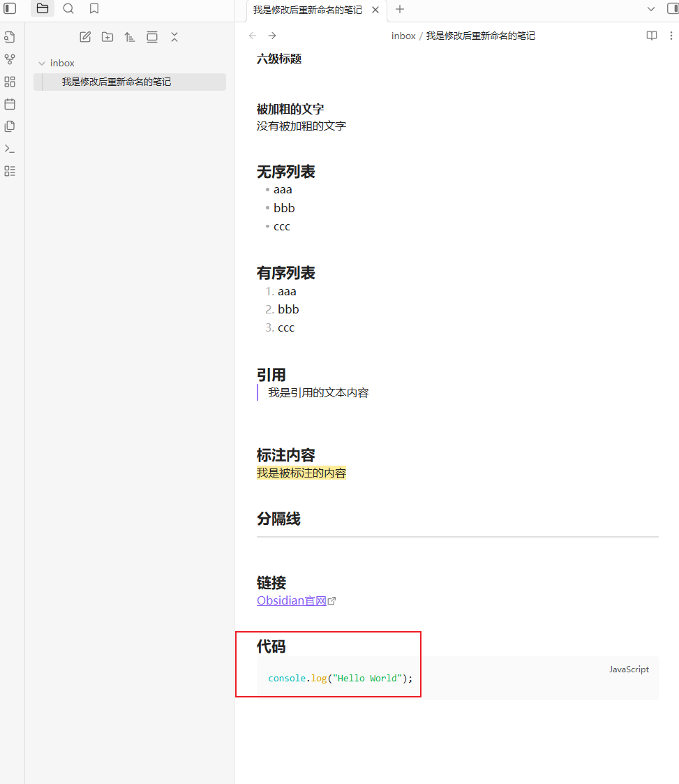
Task: Open a new tab with plus button
Action: (x=400, y=9)
